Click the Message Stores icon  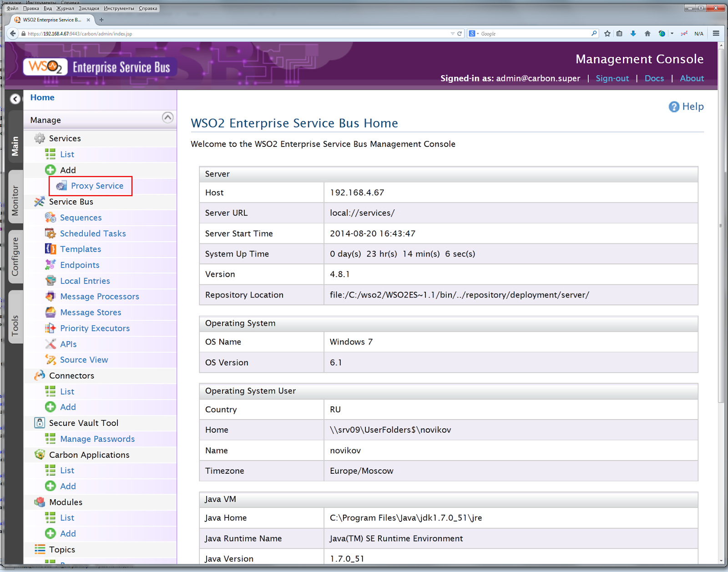pos(51,312)
